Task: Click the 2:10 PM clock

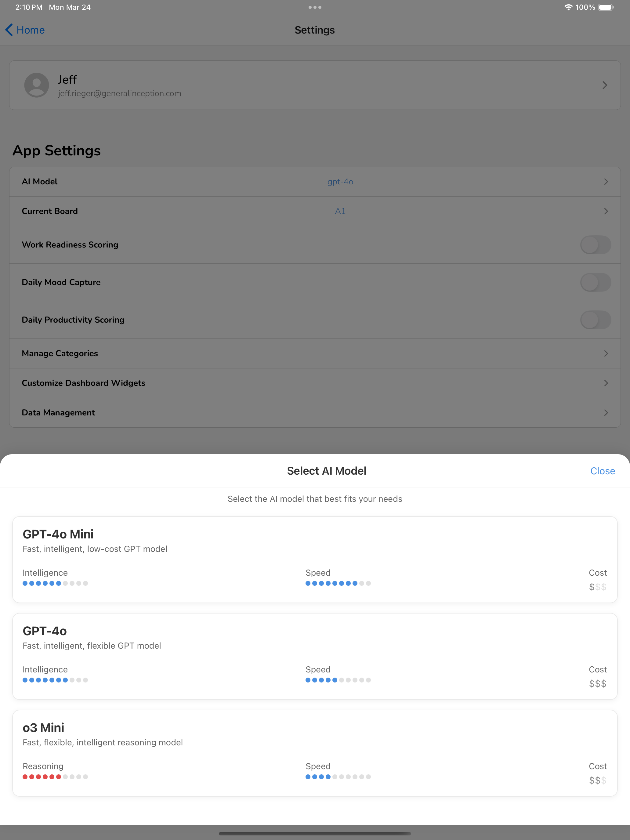Action: pos(29,7)
